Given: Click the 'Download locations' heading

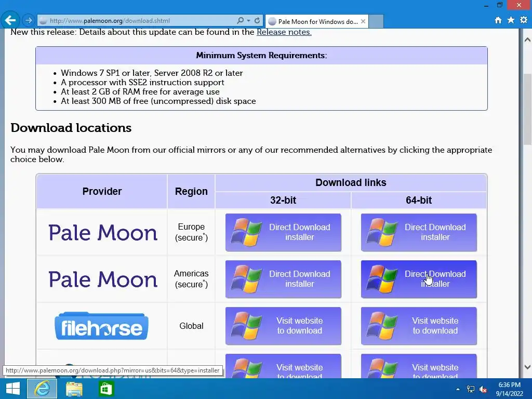Looking at the screenshot, I should 71,128.
